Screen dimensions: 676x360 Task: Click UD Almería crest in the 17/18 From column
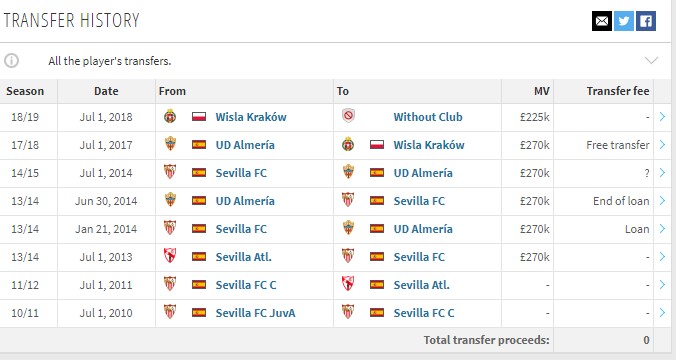tap(170, 144)
